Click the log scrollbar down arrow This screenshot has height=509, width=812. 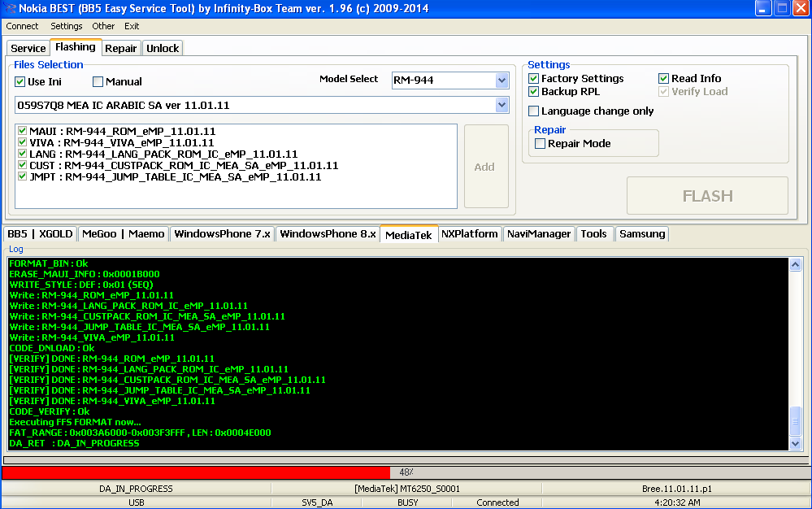(796, 444)
